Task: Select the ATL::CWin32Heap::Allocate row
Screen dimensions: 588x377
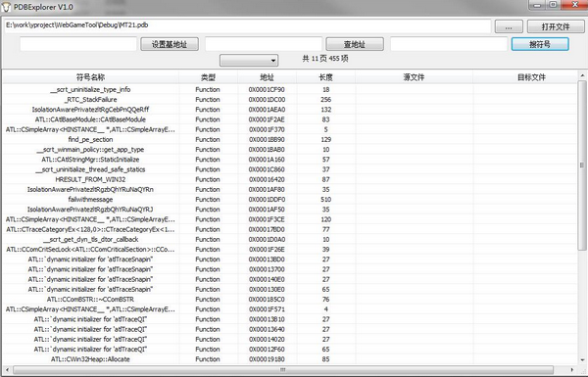Action: pos(290,359)
